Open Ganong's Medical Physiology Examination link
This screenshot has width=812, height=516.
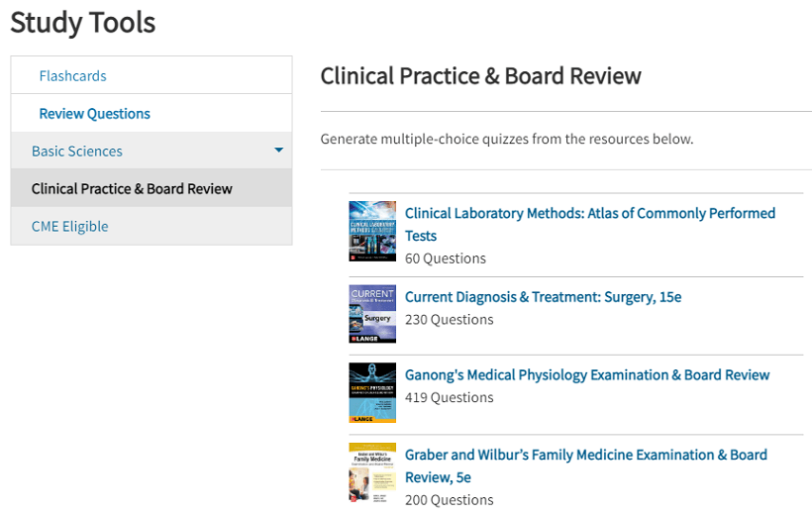pos(587,375)
